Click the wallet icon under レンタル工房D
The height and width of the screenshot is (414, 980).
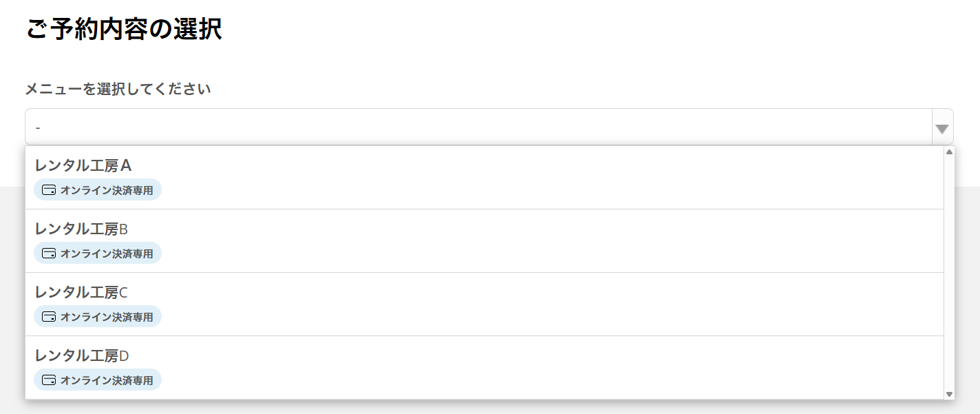[49, 380]
